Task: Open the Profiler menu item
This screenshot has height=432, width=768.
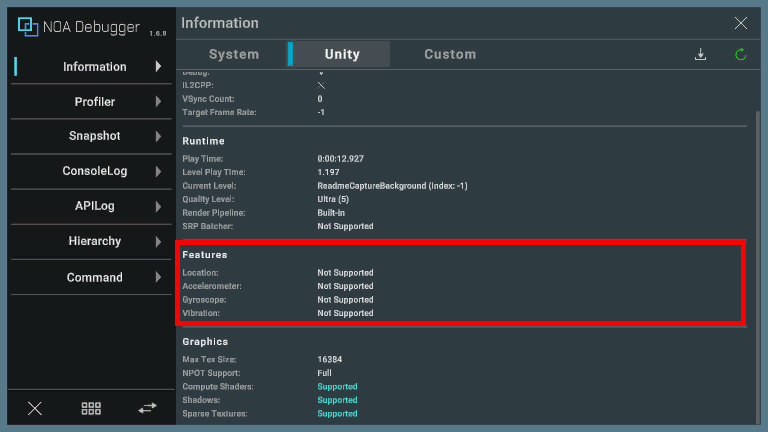Action: pyautogui.click(x=91, y=101)
